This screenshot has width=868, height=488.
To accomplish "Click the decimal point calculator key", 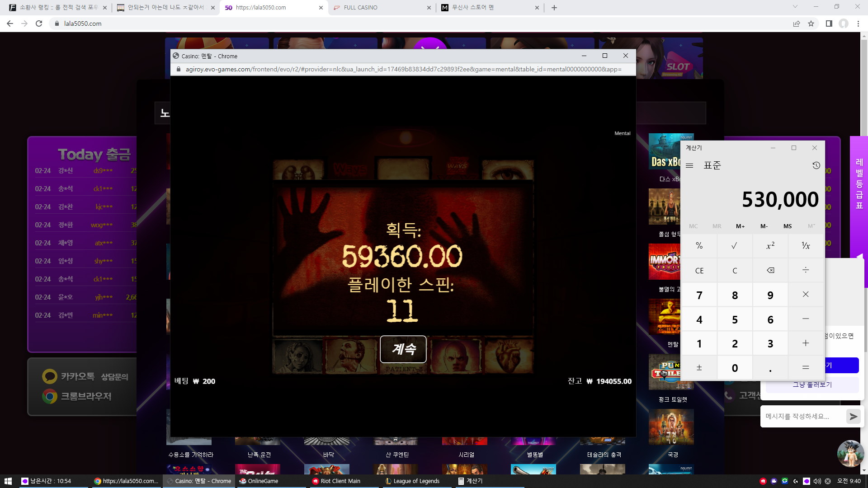I will (770, 368).
